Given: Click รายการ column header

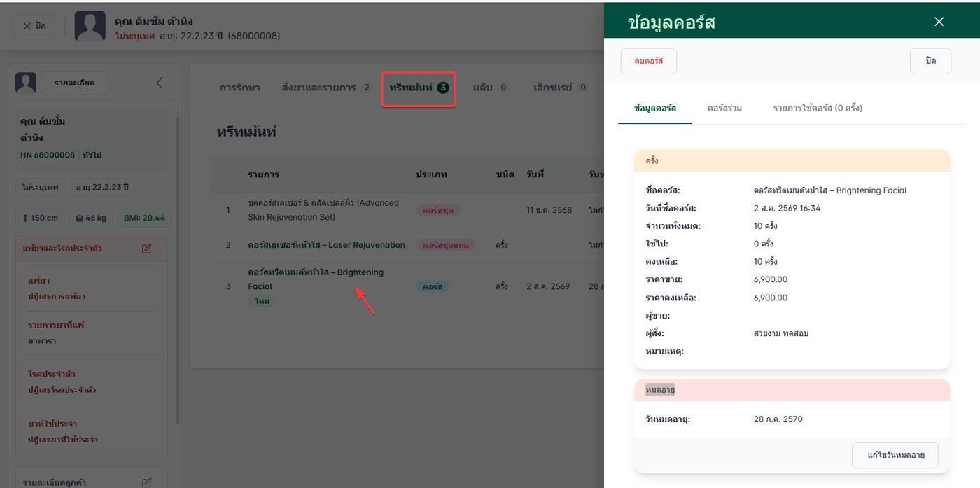Looking at the screenshot, I should (x=263, y=174).
